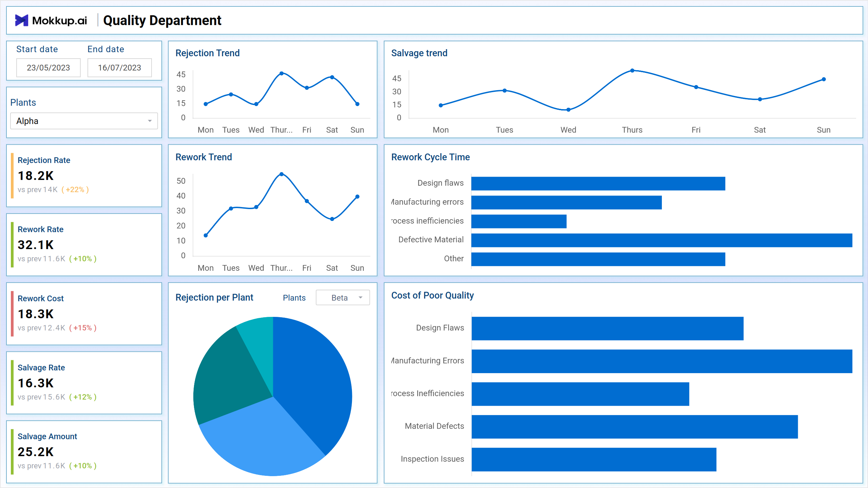Click the Cost of Poor Quality title
868x488 pixels.
[432, 295]
